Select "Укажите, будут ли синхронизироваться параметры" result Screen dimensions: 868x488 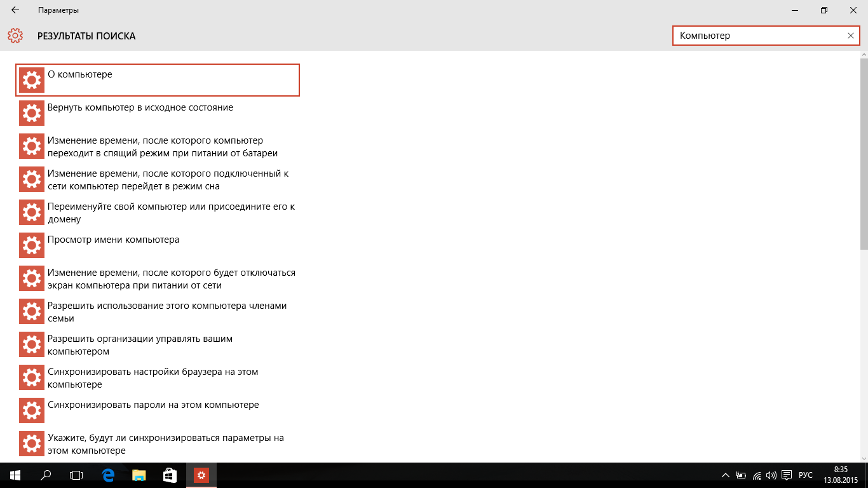pos(157,444)
